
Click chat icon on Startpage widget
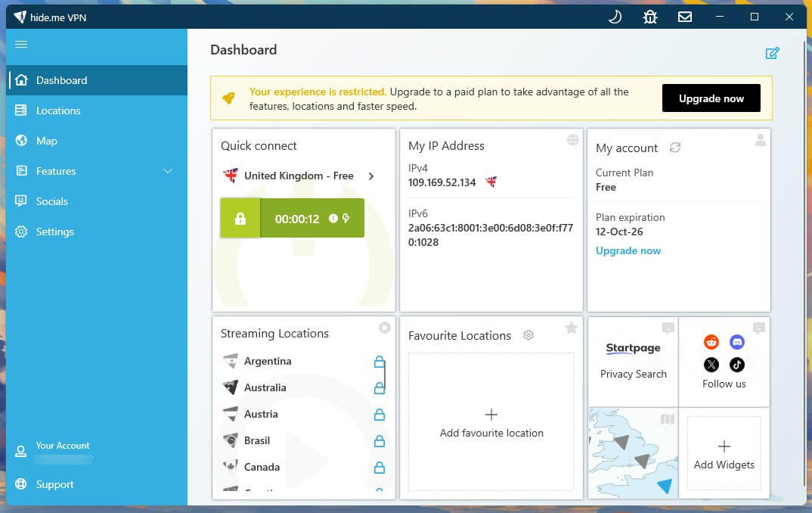pos(668,328)
